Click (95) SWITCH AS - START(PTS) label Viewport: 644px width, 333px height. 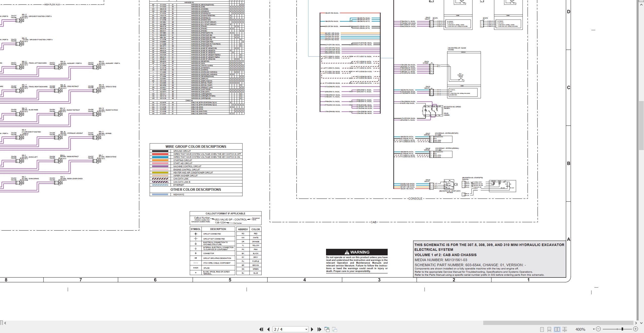472,178
